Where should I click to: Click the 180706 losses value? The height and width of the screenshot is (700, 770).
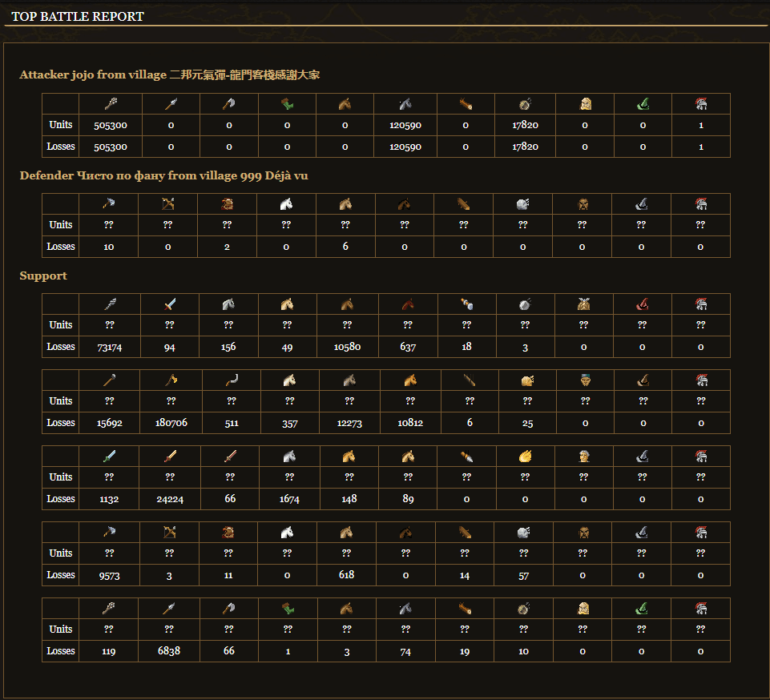click(171, 423)
